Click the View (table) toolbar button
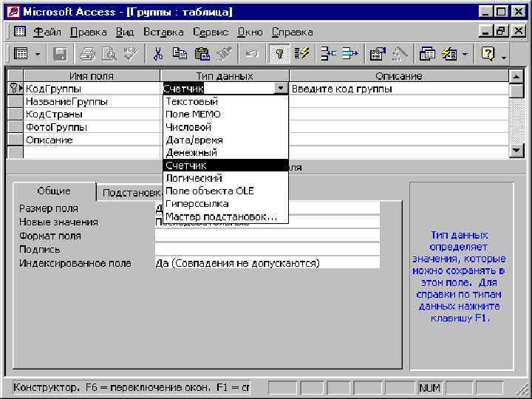Image resolution: width=532 pixels, height=399 pixels. pyautogui.click(x=21, y=54)
